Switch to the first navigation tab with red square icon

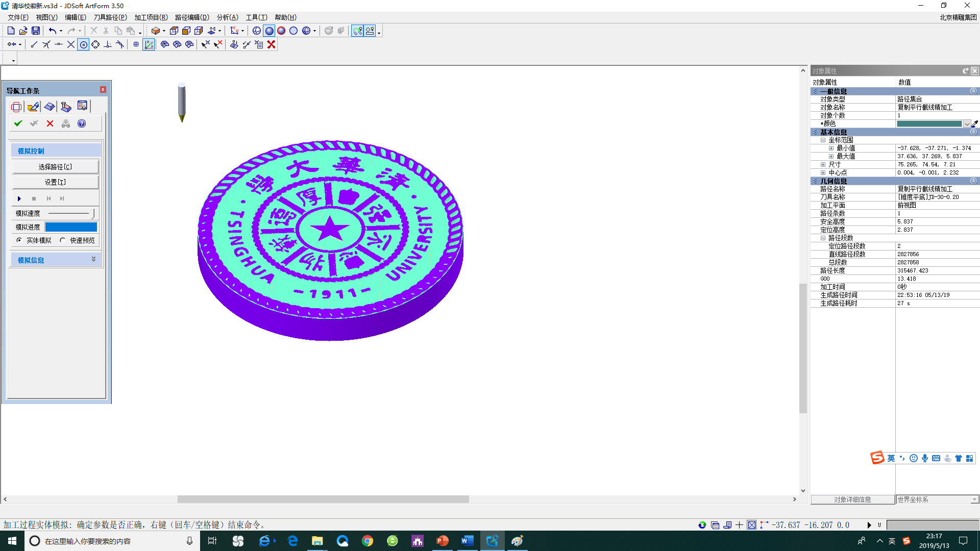click(x=16, y=107)
